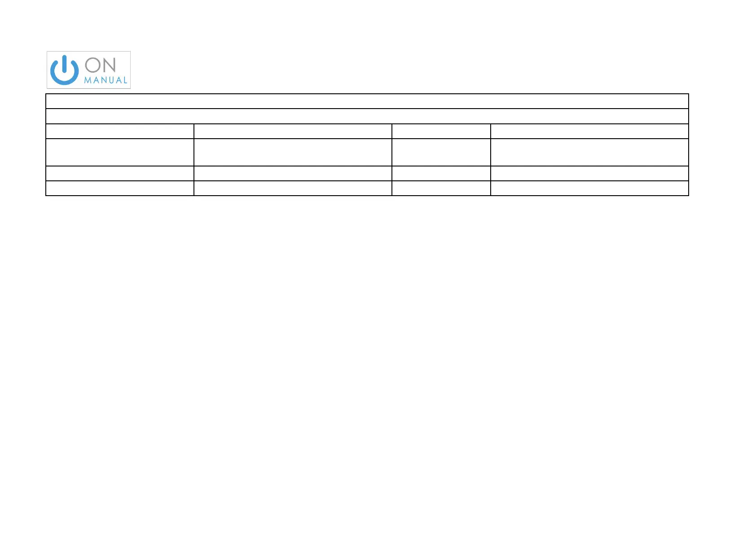The image size is (756, 534).
Task: Select the topmost full-width empty table row
Action: (x=367, y=101)
